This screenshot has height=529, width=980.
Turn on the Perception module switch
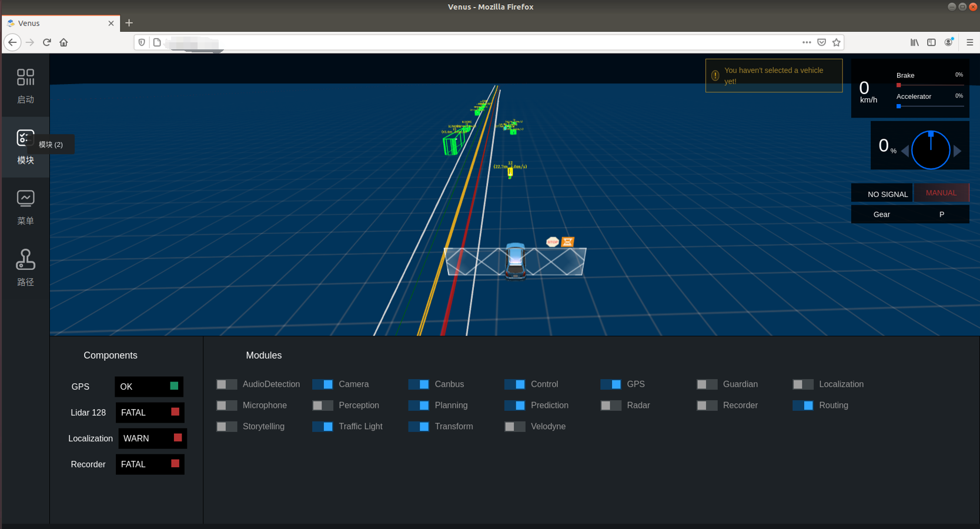click(323, 406)
